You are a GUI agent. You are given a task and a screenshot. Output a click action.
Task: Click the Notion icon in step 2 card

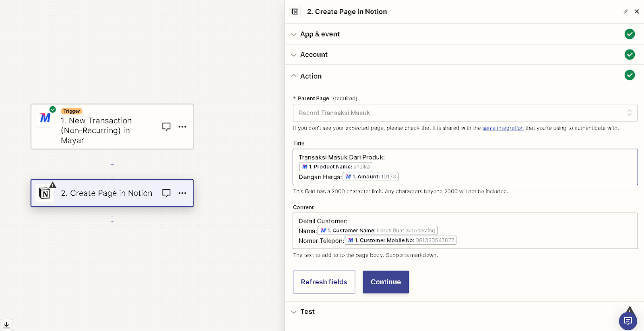click(x=45, y=194)
